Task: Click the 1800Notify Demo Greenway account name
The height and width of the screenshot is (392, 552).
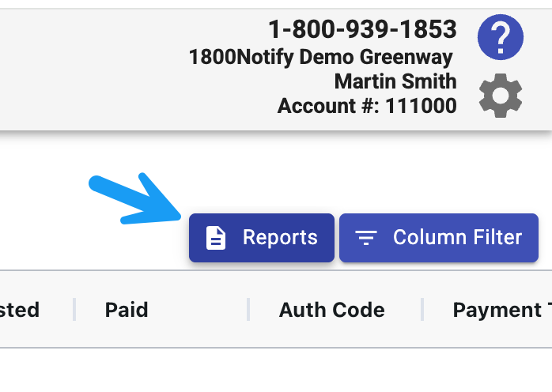Action: [320, 57]
